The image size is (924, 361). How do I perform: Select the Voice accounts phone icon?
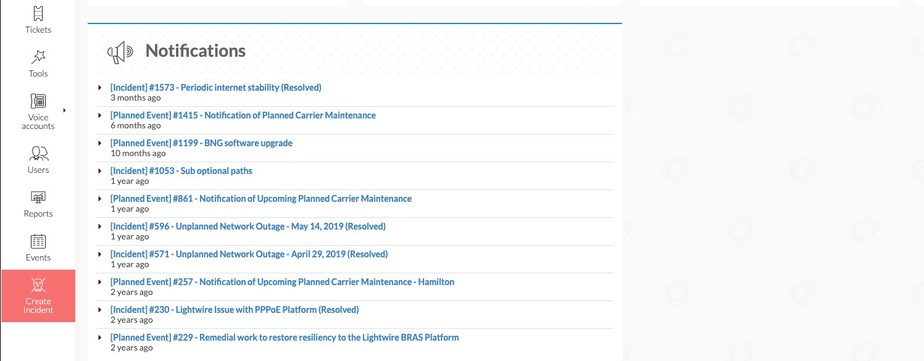[x=38, y=101]
